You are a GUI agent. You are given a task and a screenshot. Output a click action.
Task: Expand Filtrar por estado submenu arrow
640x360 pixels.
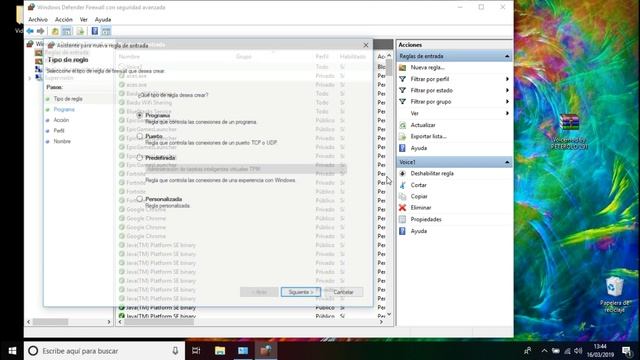[507, 90]
